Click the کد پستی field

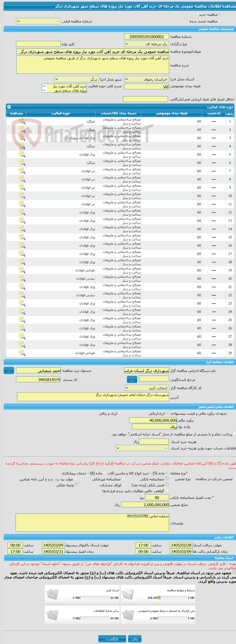pyautogui.click(x=38, y=379)
